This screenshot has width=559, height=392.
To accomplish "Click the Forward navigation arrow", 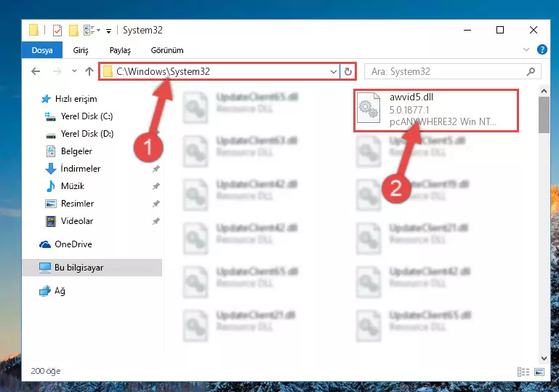I will pyautogui.click(x=57, y=71).
